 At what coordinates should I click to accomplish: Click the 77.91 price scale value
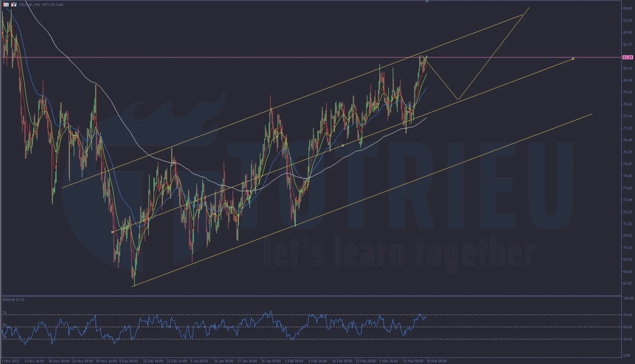(x=627, y=116)
